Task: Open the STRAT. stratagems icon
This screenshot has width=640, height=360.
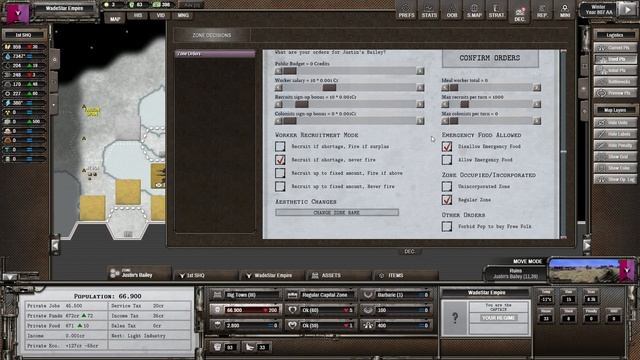Action: pos(496,11)
